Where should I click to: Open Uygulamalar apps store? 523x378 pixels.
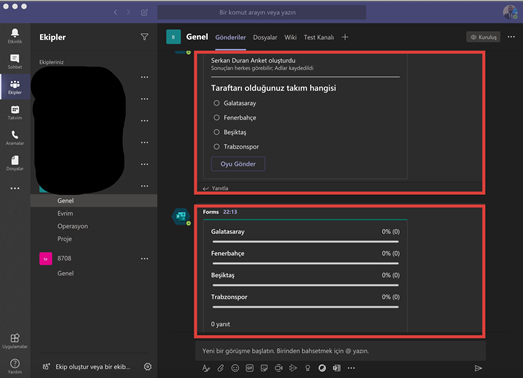coord(15,341)
